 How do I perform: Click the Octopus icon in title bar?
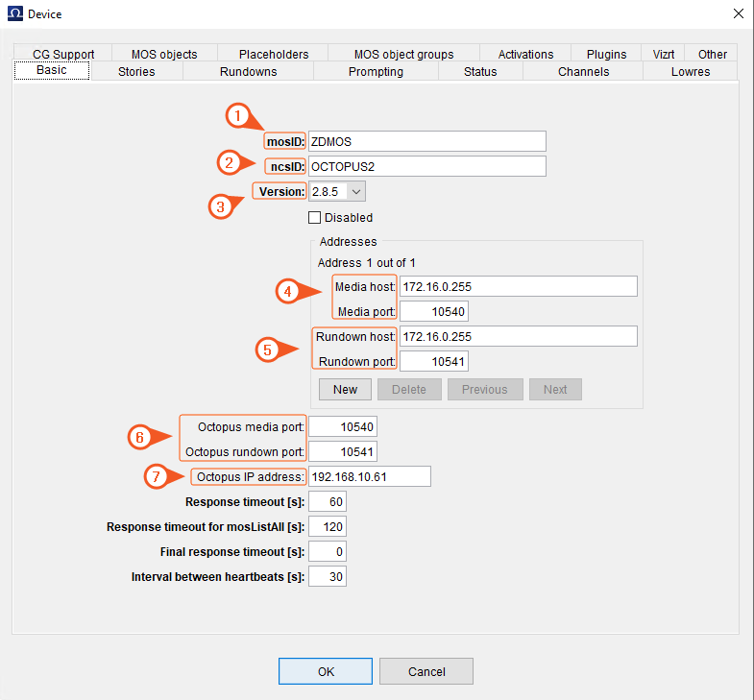point(15,13)
